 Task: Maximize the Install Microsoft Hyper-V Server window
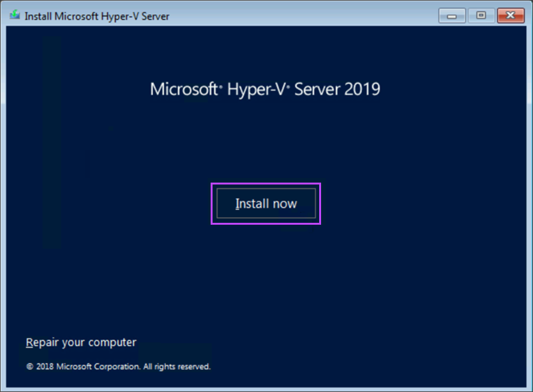click(x=481, y=16)
